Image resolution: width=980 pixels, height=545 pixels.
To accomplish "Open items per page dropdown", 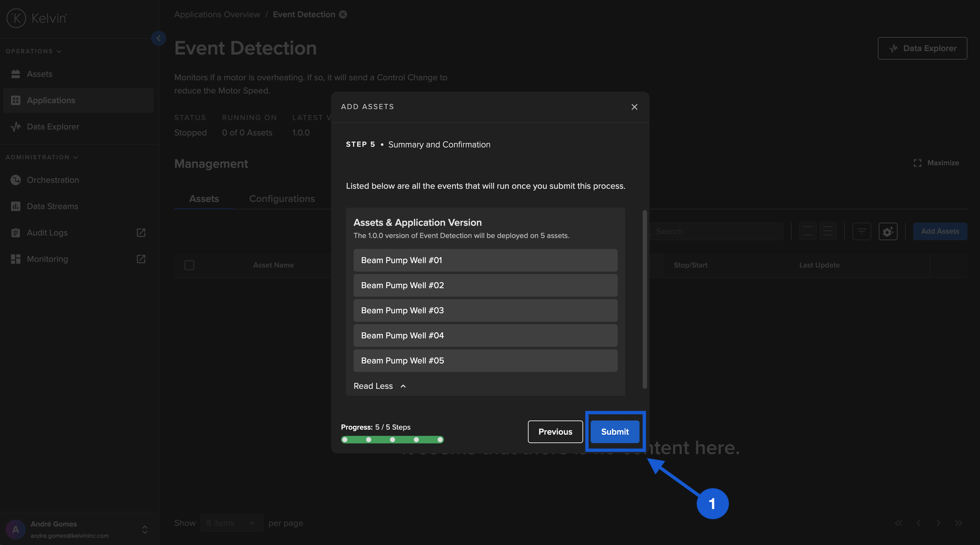I will click(x=231, y=523).
